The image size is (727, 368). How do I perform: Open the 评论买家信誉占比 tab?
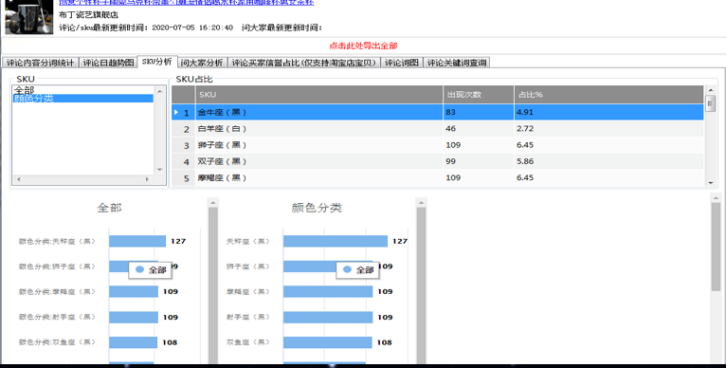pos(304,63)
